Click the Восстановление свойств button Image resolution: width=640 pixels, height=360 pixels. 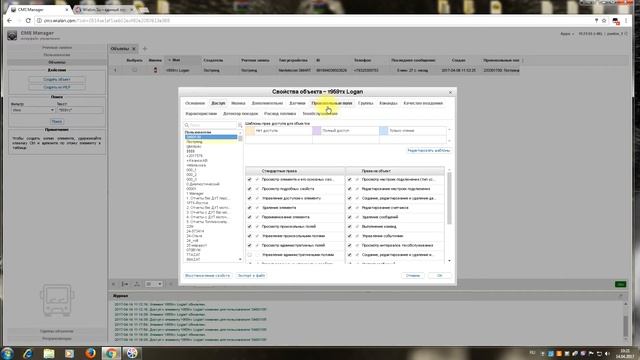pos(207,276)
